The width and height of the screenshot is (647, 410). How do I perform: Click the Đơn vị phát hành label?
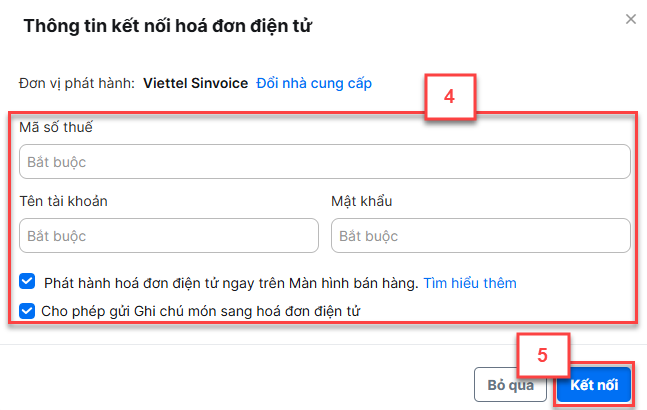tap(77, 83)
